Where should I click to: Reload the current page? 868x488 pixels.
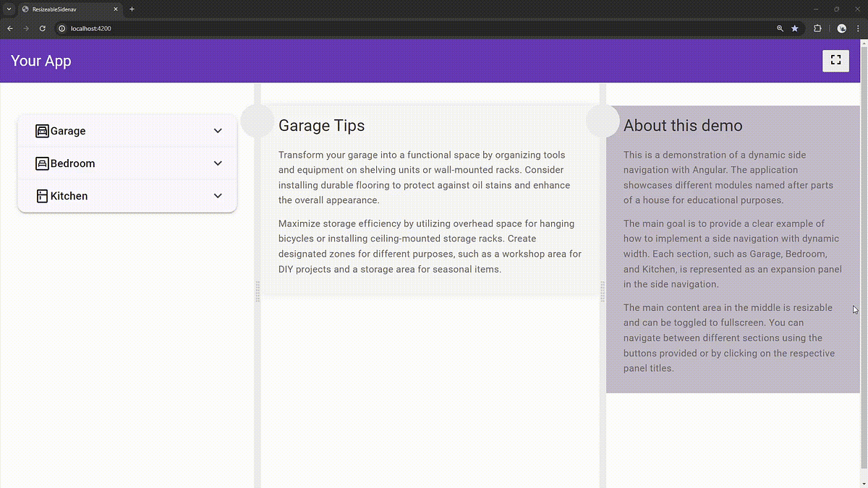(42, 28)
